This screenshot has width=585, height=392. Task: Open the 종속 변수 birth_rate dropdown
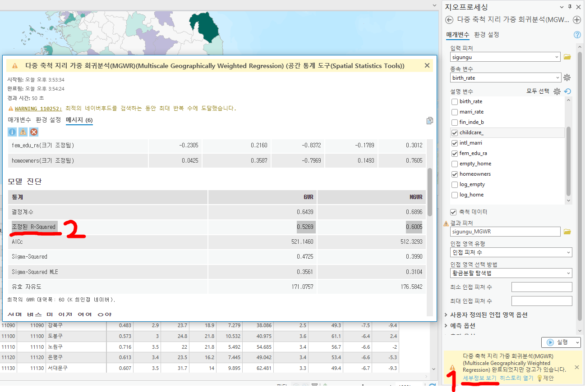click(x=557, y=77)
